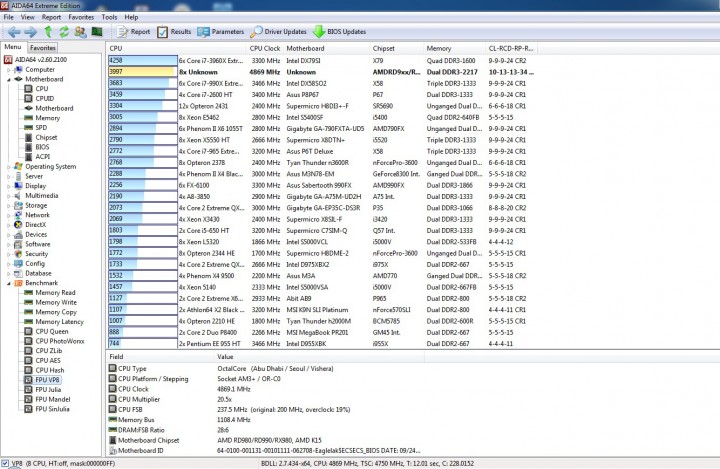
Task: Select the Memory Copy benchmark
Action: [51, 312]
